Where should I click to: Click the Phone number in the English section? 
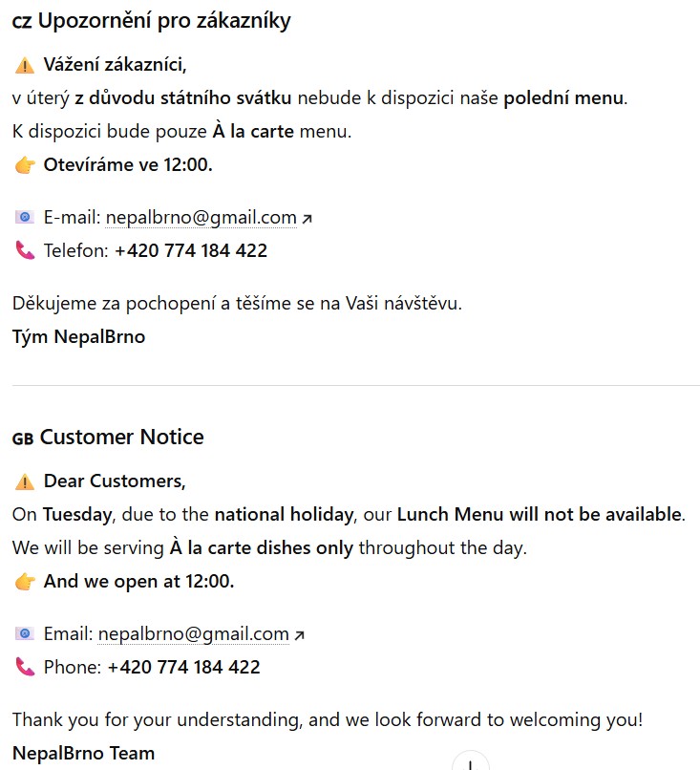pyautogui.click(x=183, y=668)
